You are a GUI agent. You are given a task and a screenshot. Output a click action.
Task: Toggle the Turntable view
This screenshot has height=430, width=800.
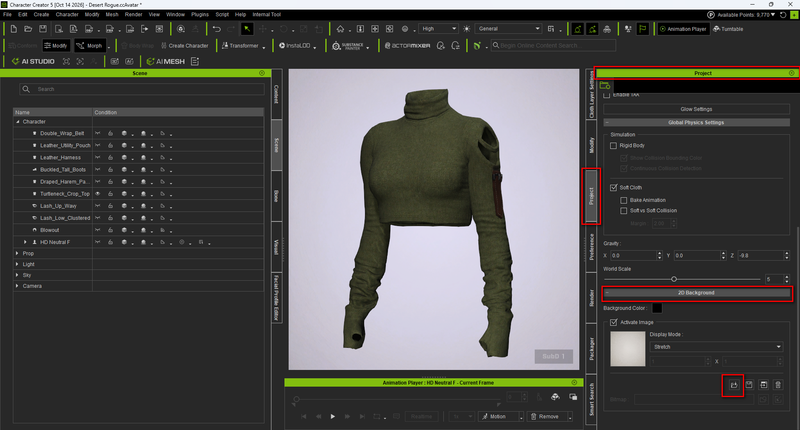(x=728, y=29)
